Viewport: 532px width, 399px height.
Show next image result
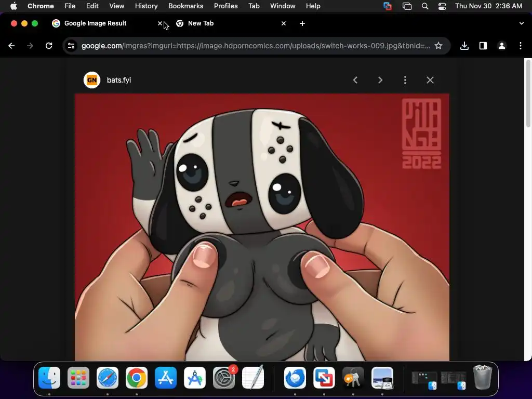[380, 80]
